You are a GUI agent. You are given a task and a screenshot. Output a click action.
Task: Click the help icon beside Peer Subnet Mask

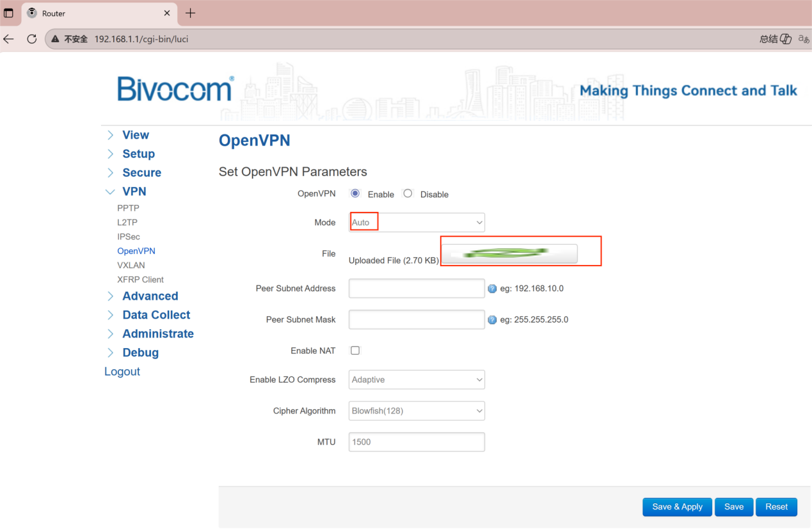[492, 320]
